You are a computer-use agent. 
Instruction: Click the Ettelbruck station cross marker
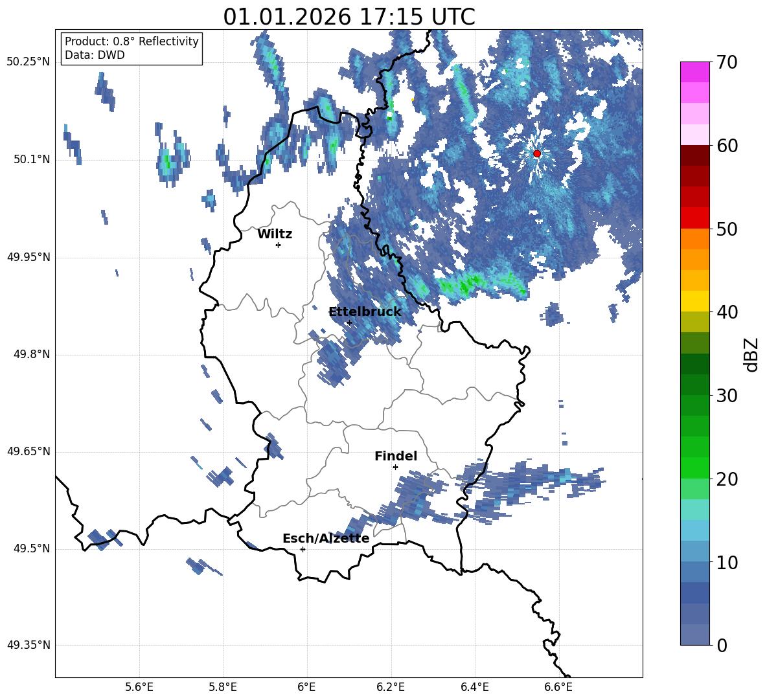tap(349, 322)
